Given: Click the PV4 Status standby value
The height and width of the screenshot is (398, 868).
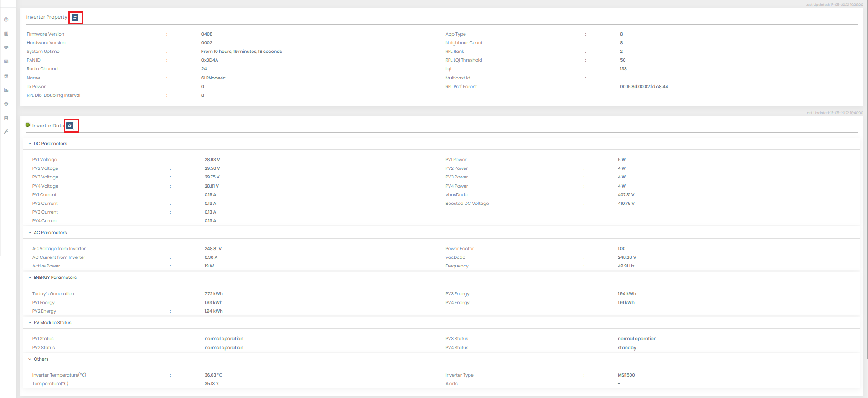Looking at the screenshot, I should tap(627, 348).
